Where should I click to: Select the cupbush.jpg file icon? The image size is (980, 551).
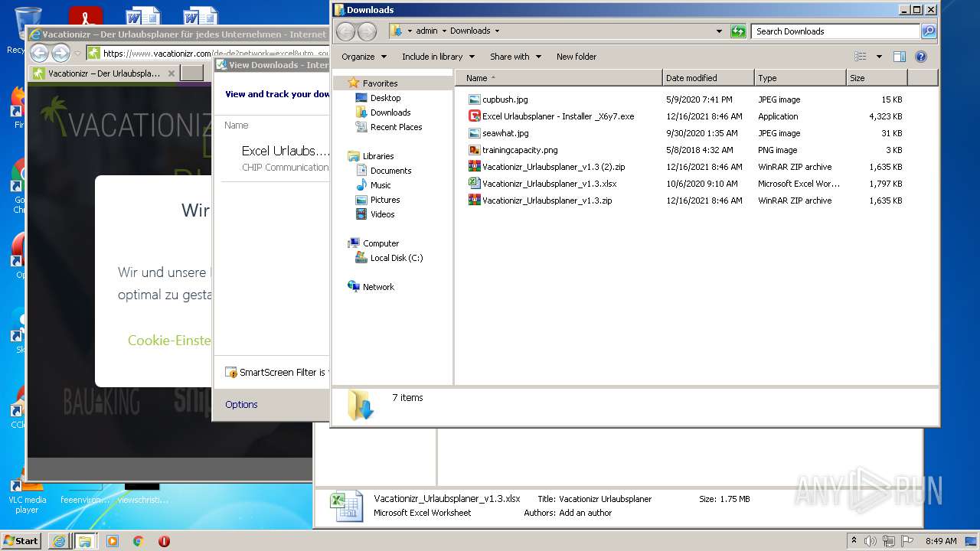coord(474,99)
